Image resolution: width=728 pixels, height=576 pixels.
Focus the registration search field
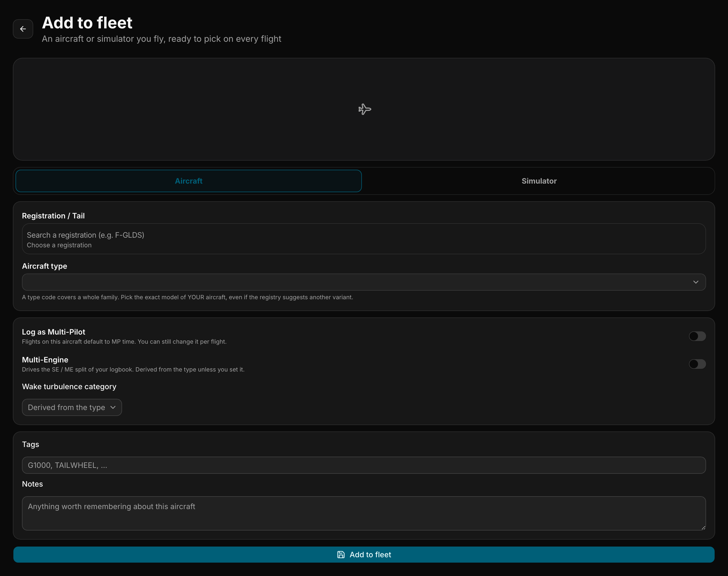364,239
